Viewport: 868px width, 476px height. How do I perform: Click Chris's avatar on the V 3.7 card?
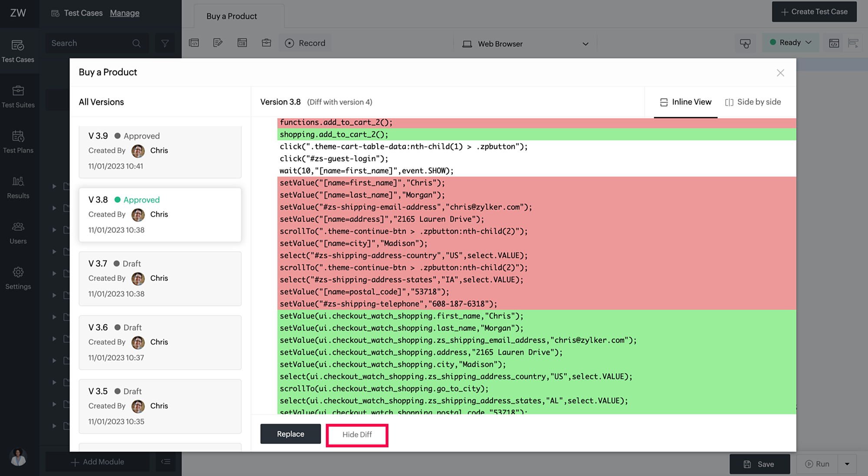click(x=138, y=279)
